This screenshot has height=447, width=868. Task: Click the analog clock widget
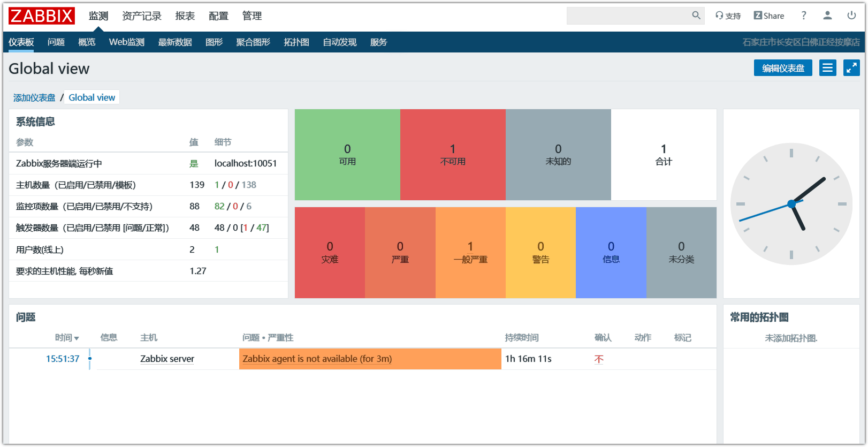pyautogui.click(x=791, y=204)
